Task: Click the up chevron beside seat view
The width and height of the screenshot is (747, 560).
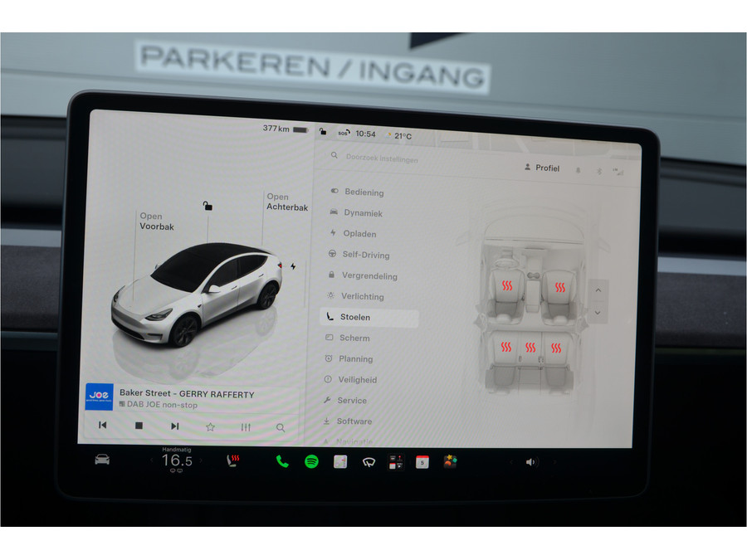Action: click(x=598, y=290)
